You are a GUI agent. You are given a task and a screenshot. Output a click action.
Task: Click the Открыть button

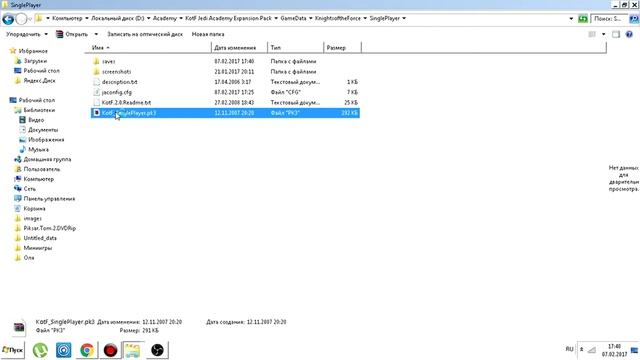(72, 34)
